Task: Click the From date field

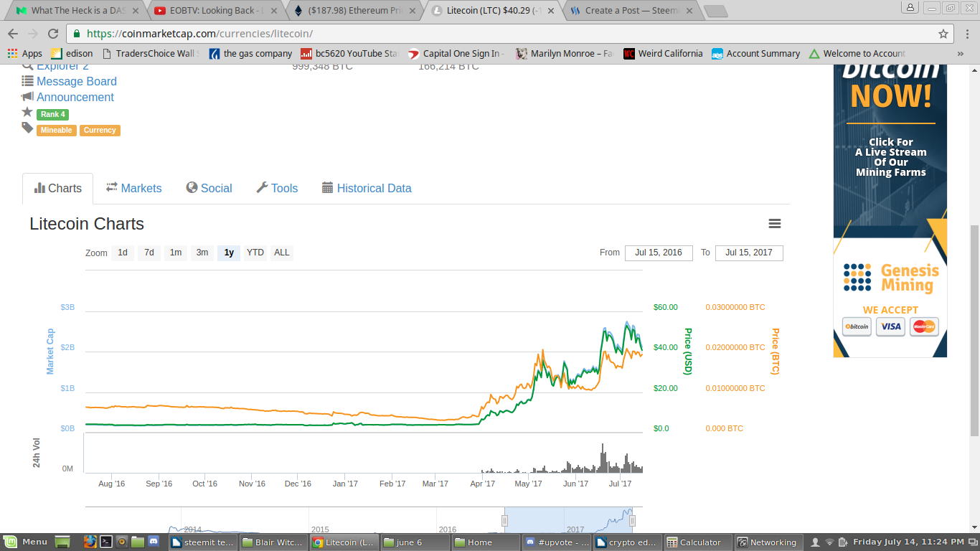Action: [x=659, y=253]
